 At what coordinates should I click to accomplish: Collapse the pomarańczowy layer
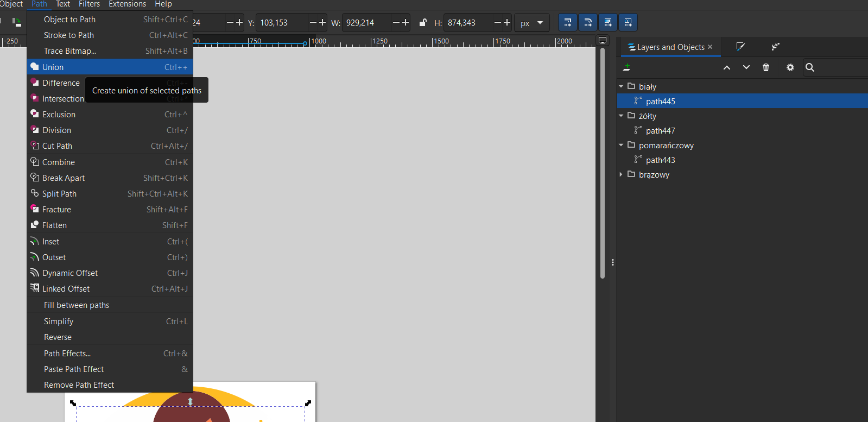click(x=621, y=145)
